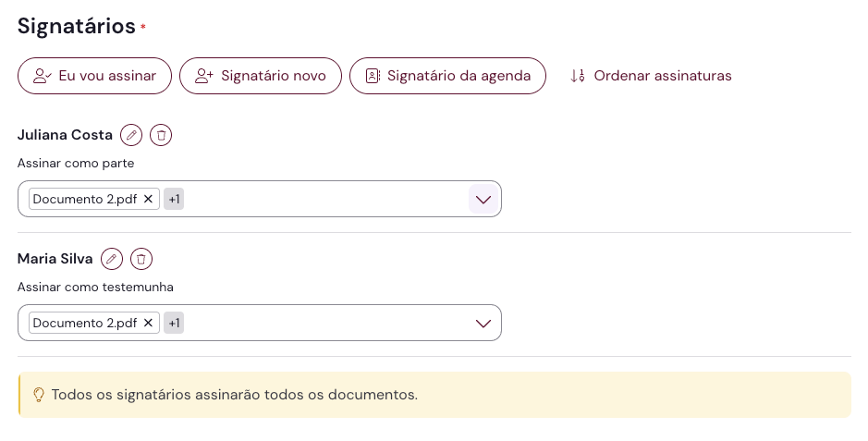This screenshot has height=441, width=868.
Task: Remove Documento 2.pdf chip from Juliana's documents
Action: 148,199
